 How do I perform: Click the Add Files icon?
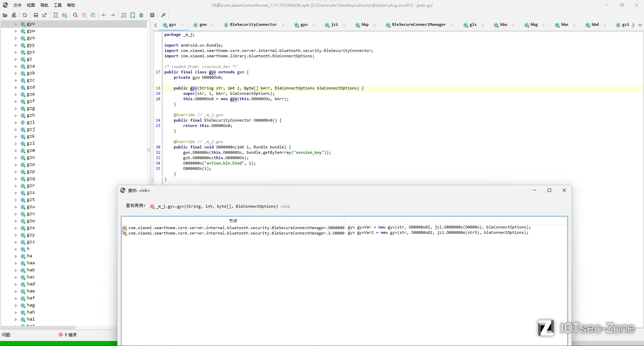coord(14,15)
